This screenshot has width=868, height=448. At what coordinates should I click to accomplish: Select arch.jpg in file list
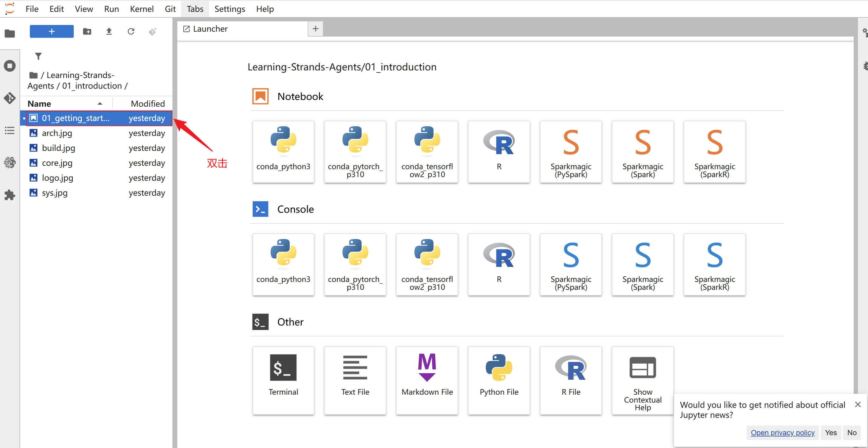click(96, 133)
